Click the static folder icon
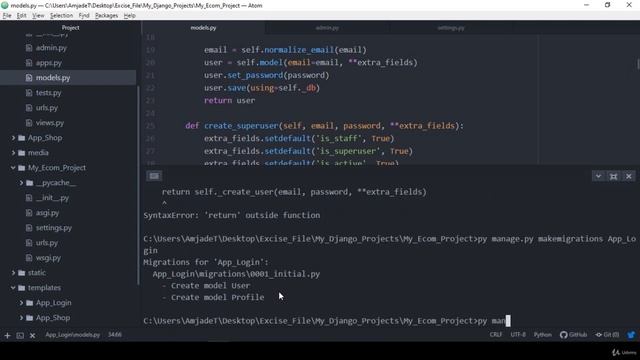This screenshot has height=360, width=640. pyautogui.click(x=22, y=273)
